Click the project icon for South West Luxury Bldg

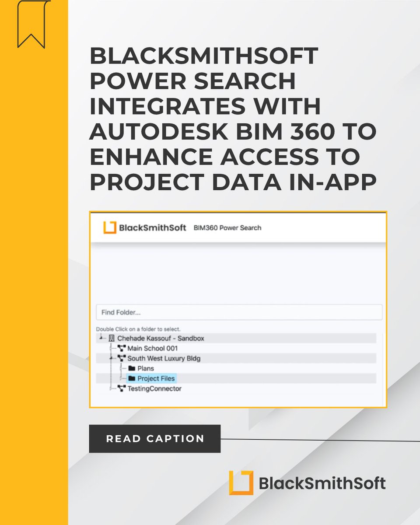(x=121, y=357)
